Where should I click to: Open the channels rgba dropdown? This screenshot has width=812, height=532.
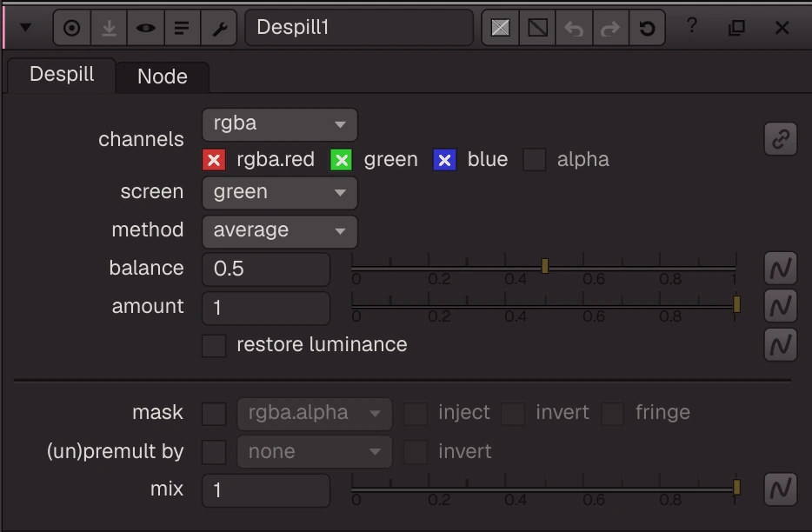[280, 124]
